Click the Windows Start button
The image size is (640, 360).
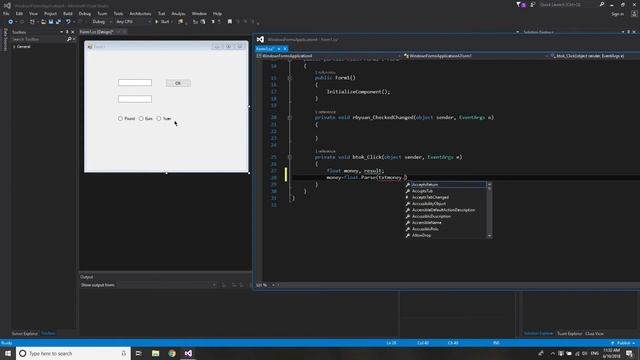tap(8, 353)
